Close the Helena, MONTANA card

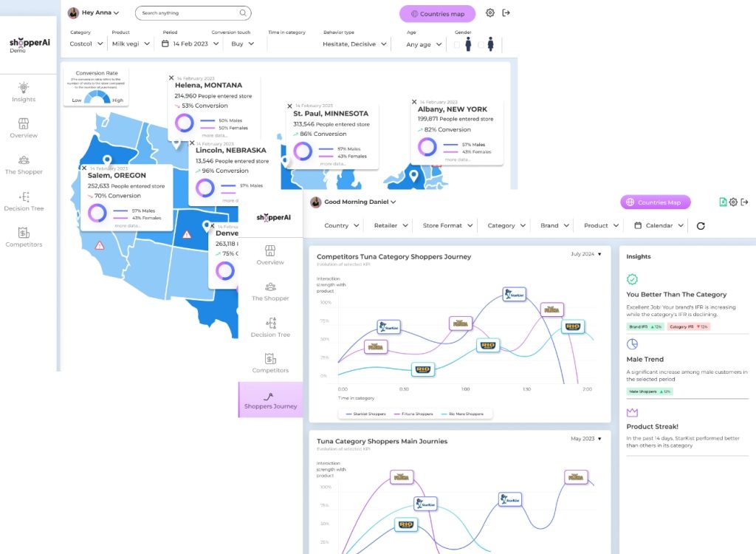coord(171,78)
